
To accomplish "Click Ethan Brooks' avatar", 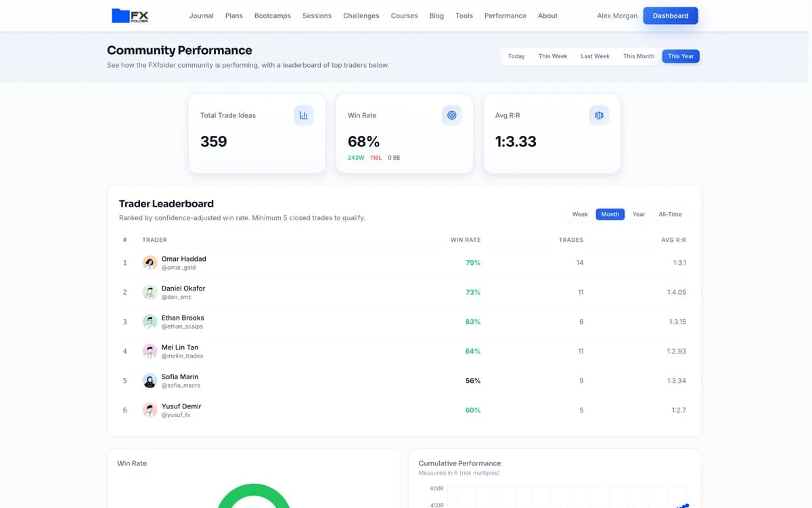I will tap(150, 322).
